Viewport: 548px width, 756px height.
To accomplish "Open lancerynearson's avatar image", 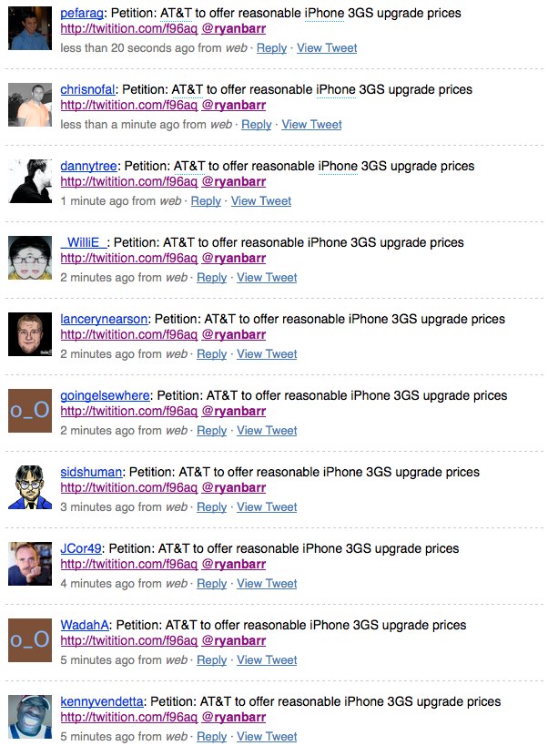I will click(30, 334).
